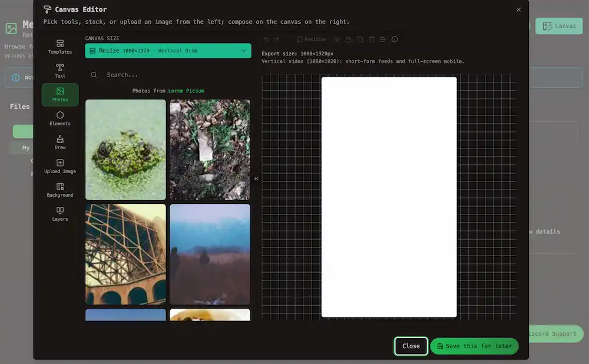The image size is (589, 364).
Task: Click the Canvas Editor paint roller icon
Action: click(47, 9)
